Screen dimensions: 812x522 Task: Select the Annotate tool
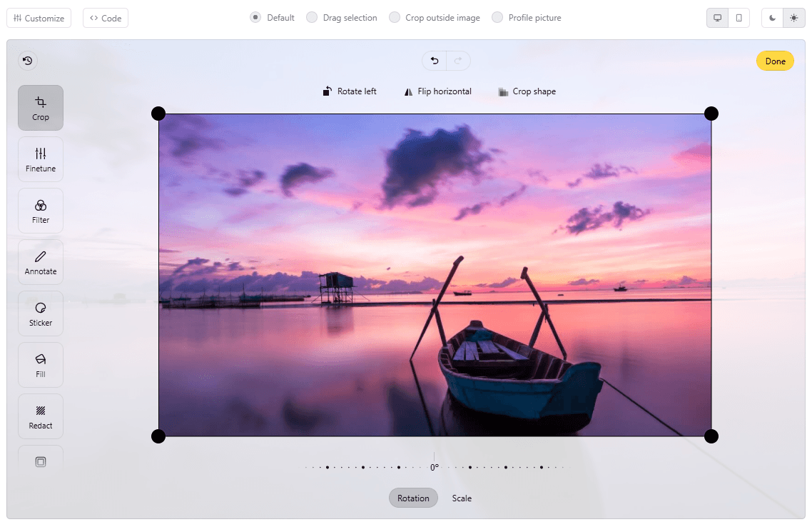(x=40, y=261)
